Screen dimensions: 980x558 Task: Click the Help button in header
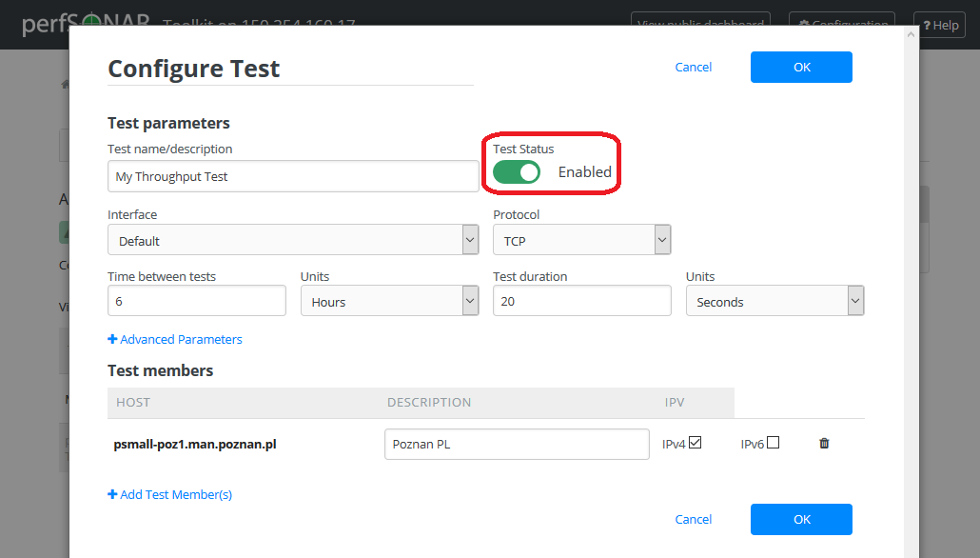pyautogui.click(x=939, y=25)
